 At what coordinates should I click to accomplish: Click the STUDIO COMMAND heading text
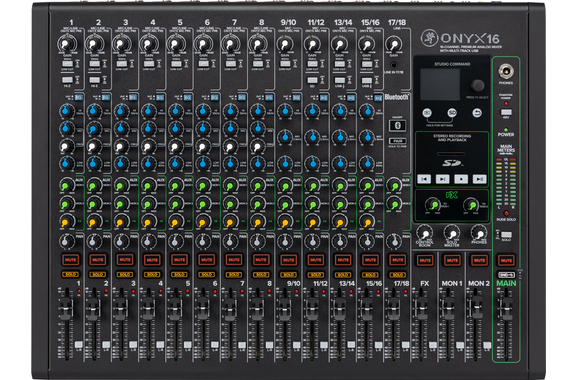[x=452, y=64]
